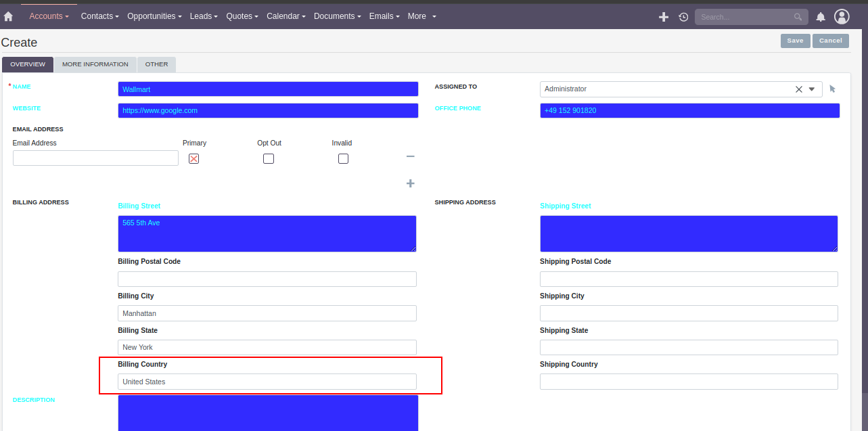
Task: Open the notifications bell
Action: (x=821, y=17)
